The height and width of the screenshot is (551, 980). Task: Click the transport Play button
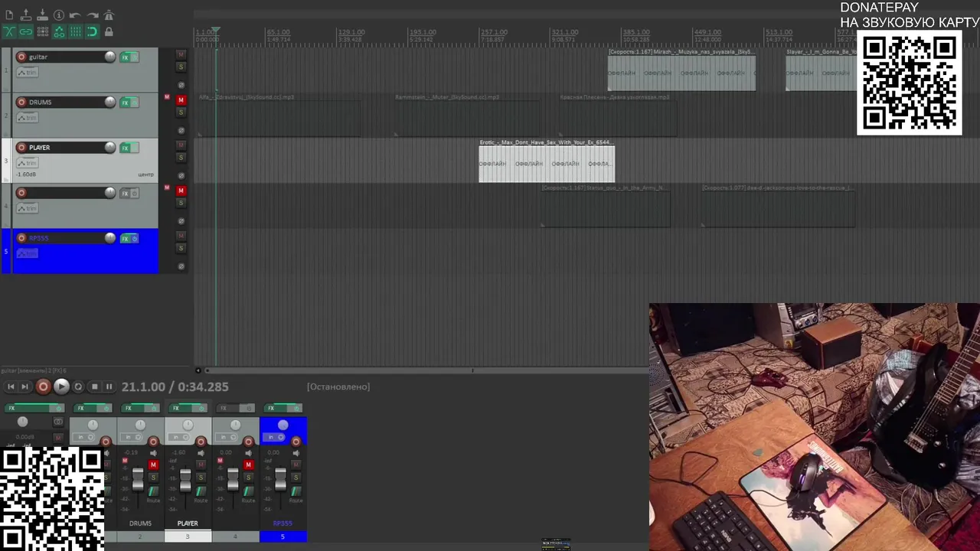pos(61,387)
